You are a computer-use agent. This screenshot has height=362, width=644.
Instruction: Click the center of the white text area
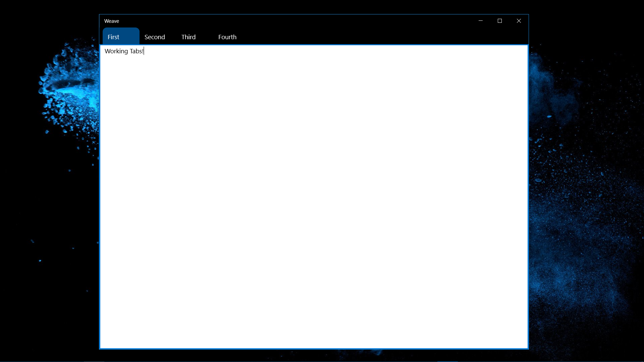(x=314, y=197)
